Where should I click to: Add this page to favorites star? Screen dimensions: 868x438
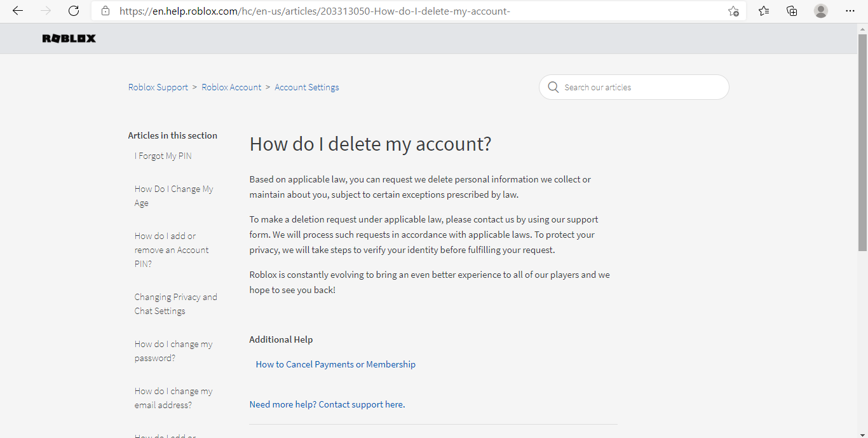point(733,11)
